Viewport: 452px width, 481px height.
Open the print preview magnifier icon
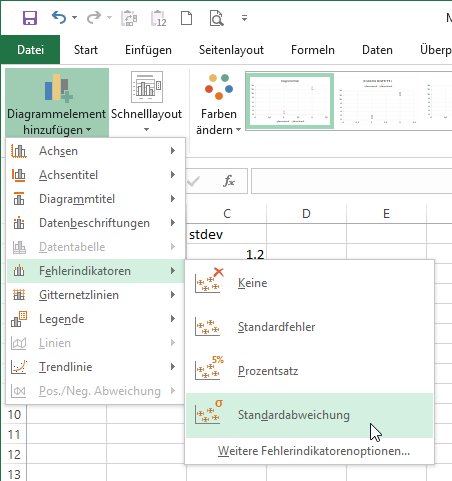point(216,18)
